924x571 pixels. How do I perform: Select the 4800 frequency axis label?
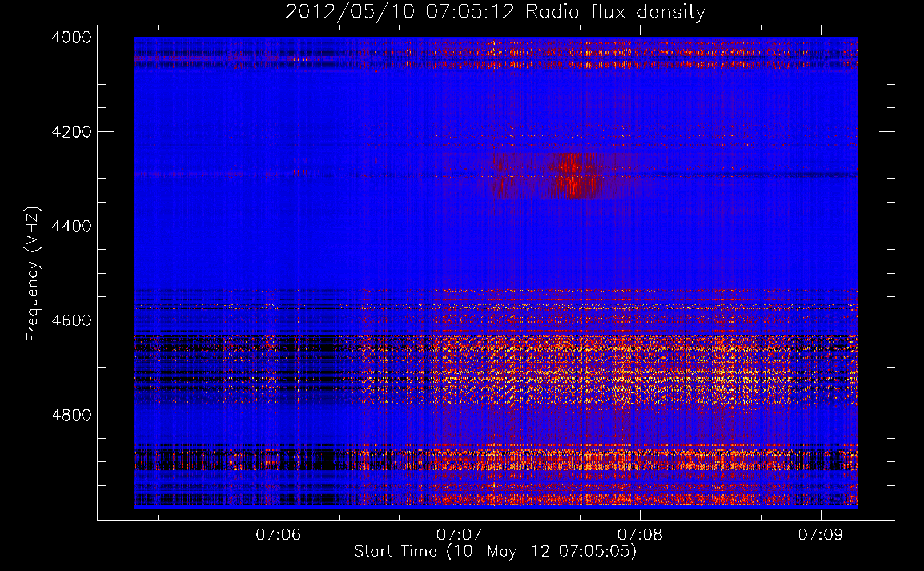tap(71, 415)
